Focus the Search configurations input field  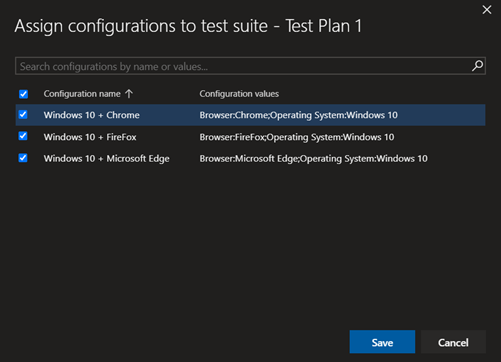click(243, 66)
